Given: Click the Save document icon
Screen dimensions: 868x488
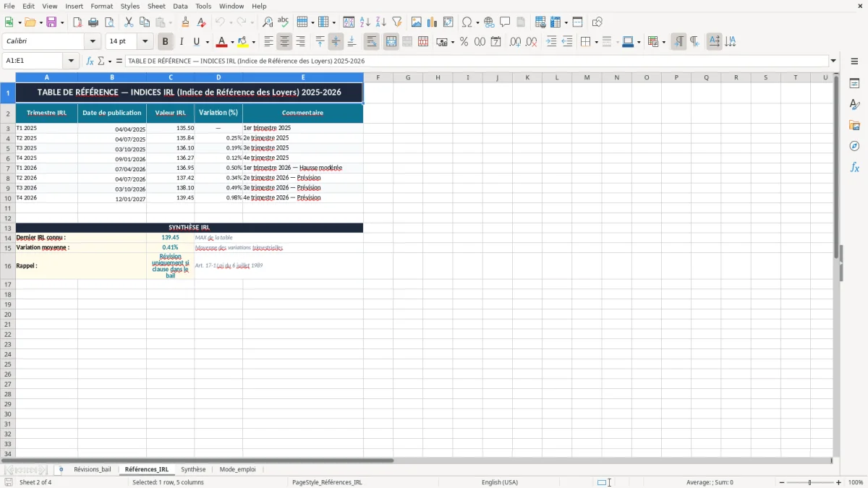Looking at the screenshot, I should pos(51,22).
